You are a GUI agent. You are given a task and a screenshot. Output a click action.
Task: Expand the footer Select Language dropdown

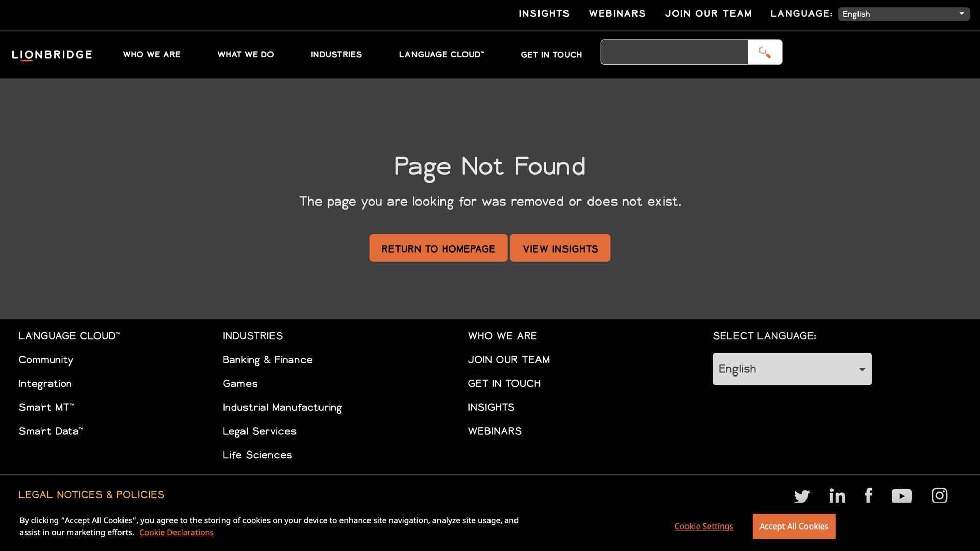(792, 369)
